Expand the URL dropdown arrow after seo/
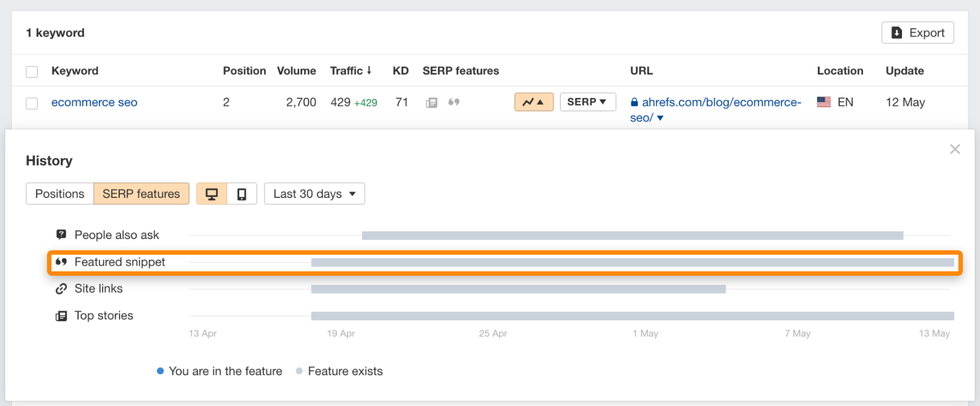This screenshot has width=980, height=406. [660, 118]
